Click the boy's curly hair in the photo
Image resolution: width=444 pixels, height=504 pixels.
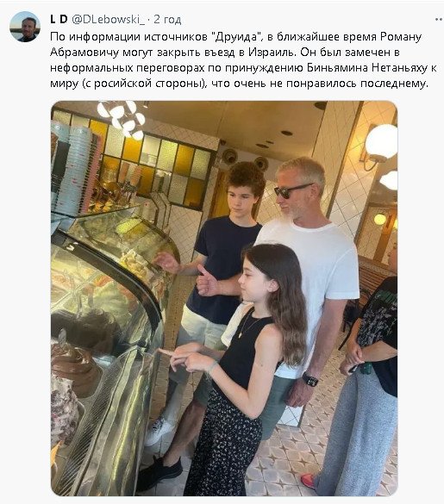pos(246,177)
